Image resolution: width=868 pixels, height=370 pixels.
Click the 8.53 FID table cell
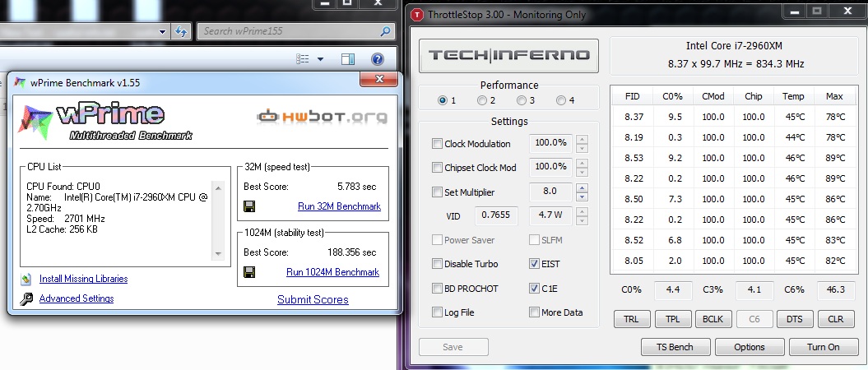pyautogui.click(x=634, y=158)
